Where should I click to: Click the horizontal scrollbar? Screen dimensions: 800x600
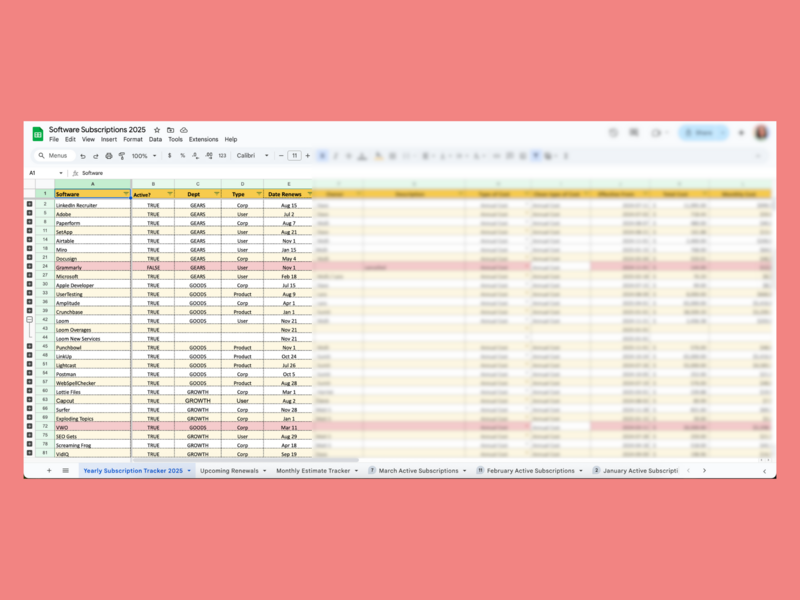[246, 460]
